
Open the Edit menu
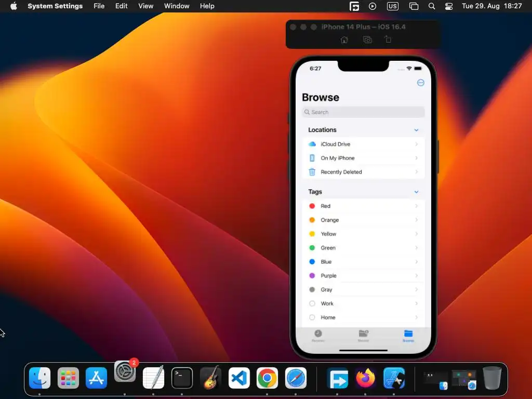point(121,6)
